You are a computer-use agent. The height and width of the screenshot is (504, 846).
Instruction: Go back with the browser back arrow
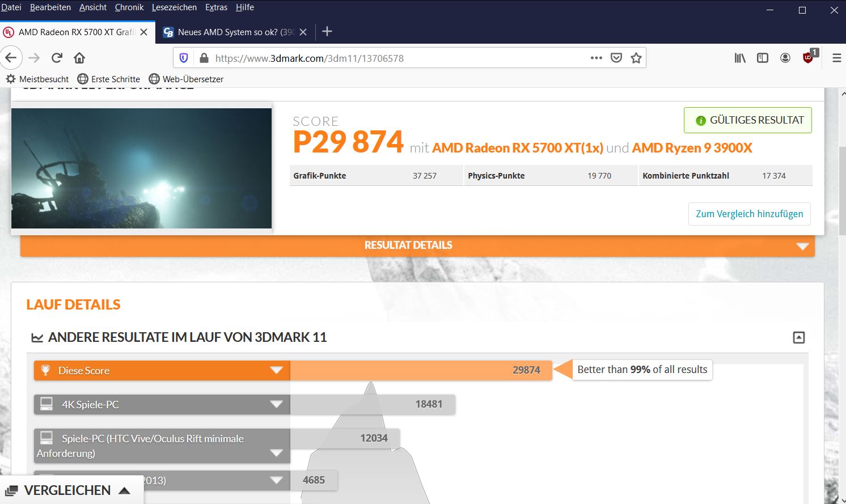click(x=11, y=58)
